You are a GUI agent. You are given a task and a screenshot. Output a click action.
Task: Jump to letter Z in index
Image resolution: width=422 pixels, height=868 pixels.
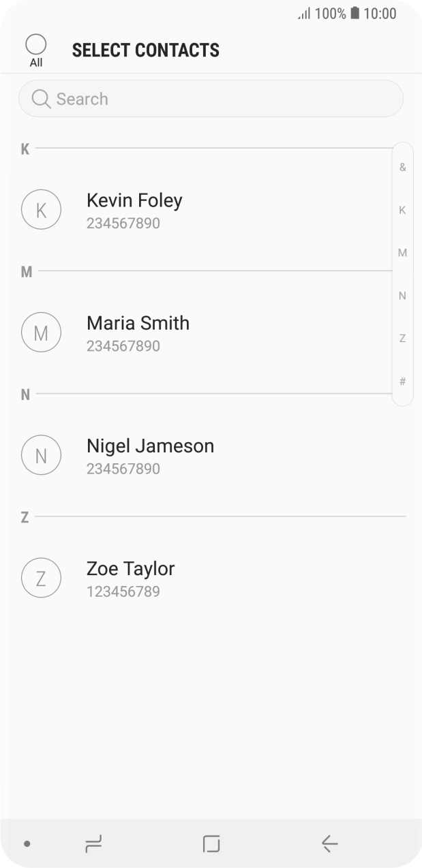tap(402, 339)
